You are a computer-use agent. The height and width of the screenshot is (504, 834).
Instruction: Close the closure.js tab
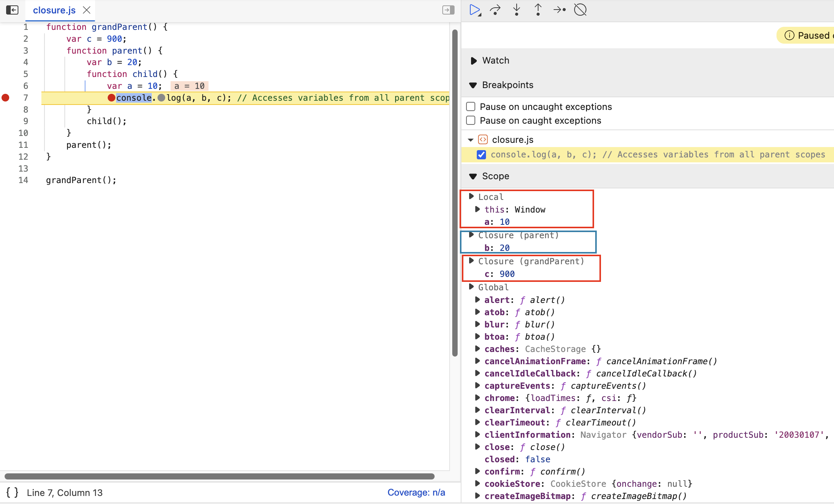click(x=87, y=10)
